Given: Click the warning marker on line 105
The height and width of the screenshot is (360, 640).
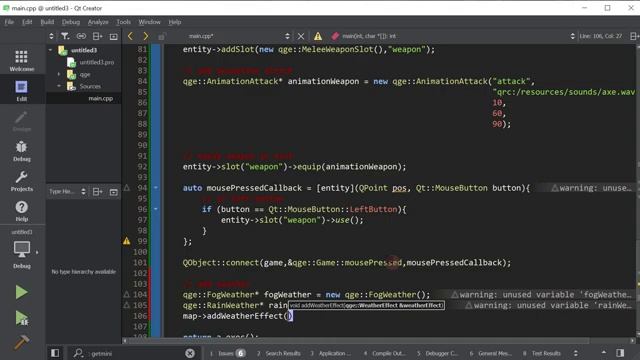Looking at the screenshot, I should 127,305.
